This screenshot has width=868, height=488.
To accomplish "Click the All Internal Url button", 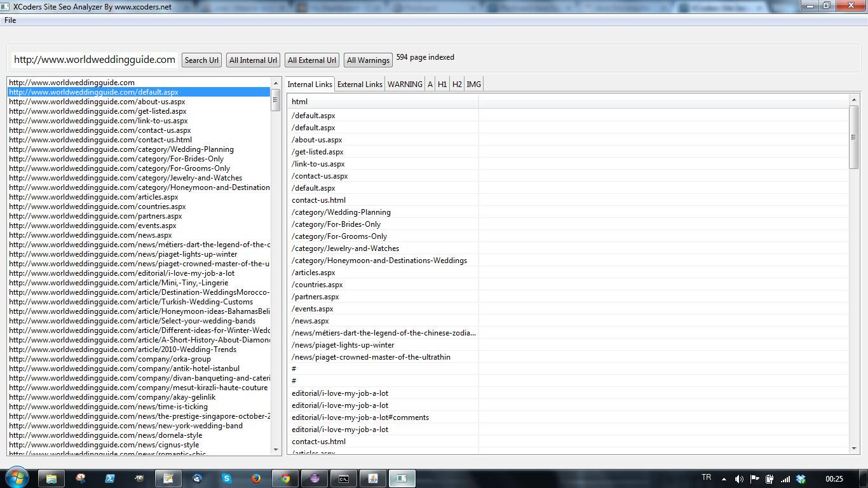I will [x=253, y=60].
